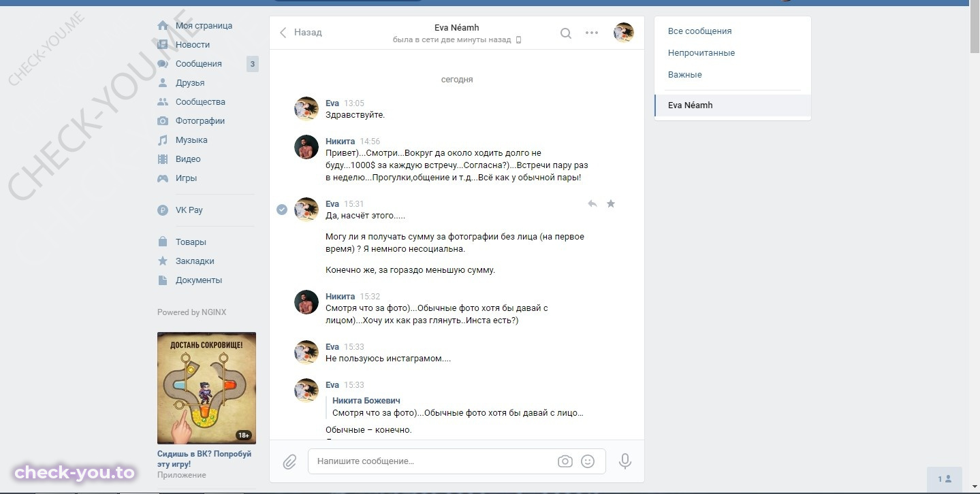Open Моя страница menu item
The image size is (980, 494).
click(204, 26)
